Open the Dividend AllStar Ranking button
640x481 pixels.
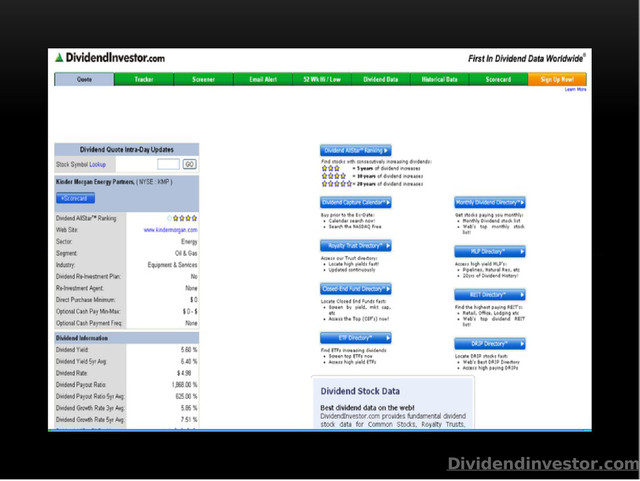click(x=356, y=150)
